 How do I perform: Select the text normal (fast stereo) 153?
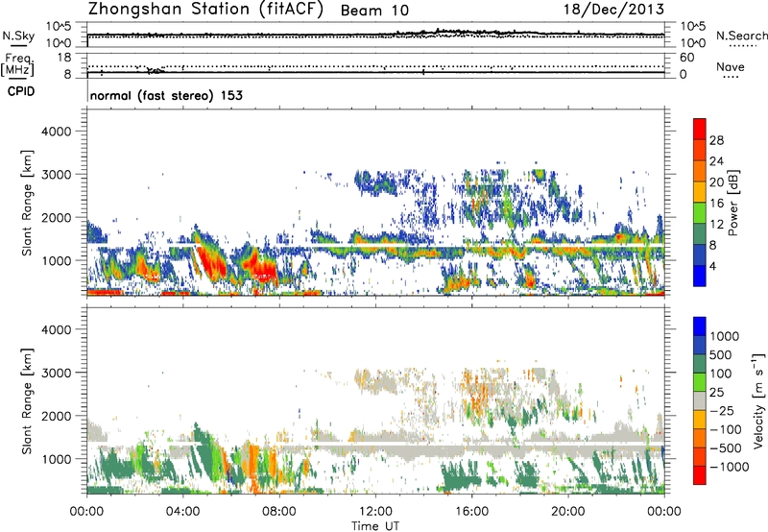pos(166,95)
